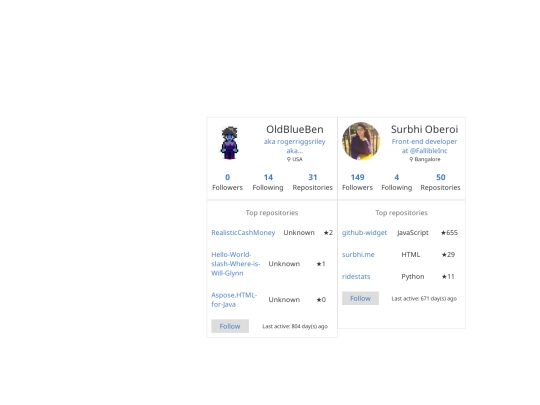
Task: Click the ★655 star count of github-widget
Action: tap(449, 233)
